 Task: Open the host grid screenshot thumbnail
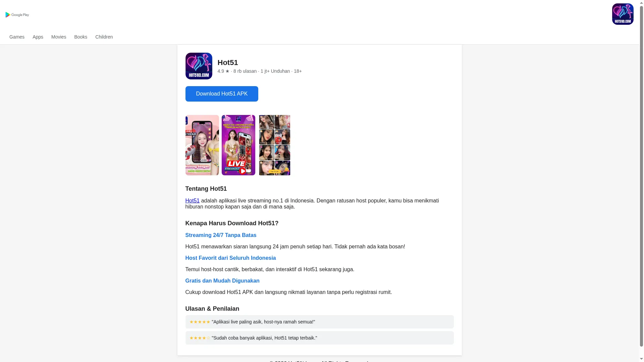274,145
